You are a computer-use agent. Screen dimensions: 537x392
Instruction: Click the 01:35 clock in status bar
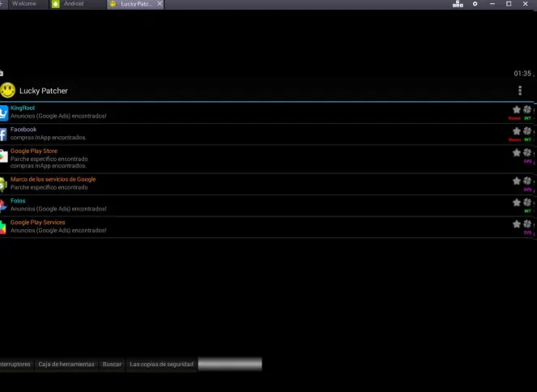click(x=522, y=73)
